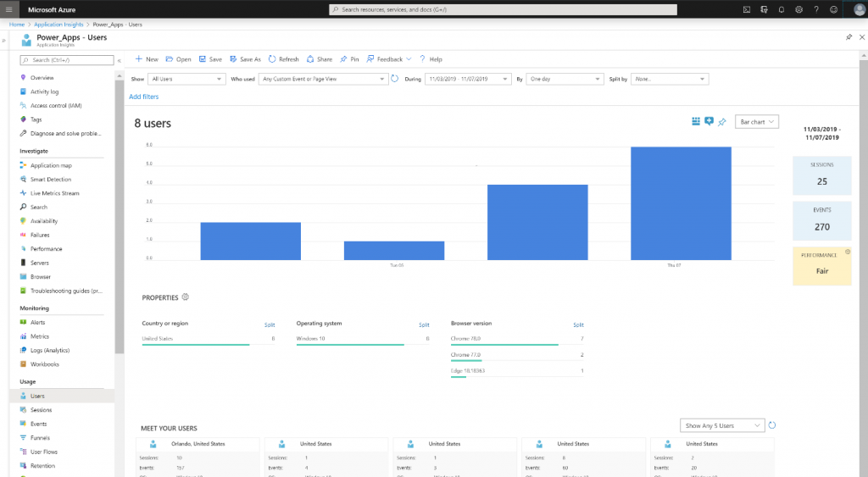Open Cloud Shell from top bar

747,9
